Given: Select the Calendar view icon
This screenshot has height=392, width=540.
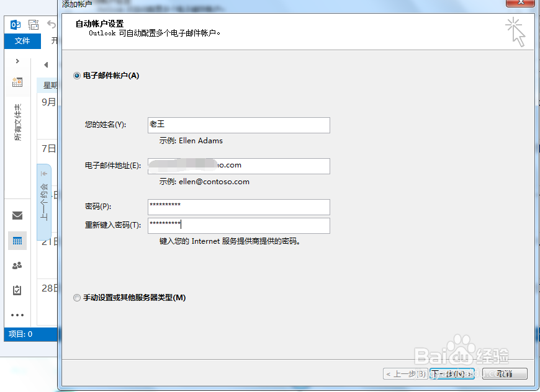Looking at the screenshot, I should 17,241.
